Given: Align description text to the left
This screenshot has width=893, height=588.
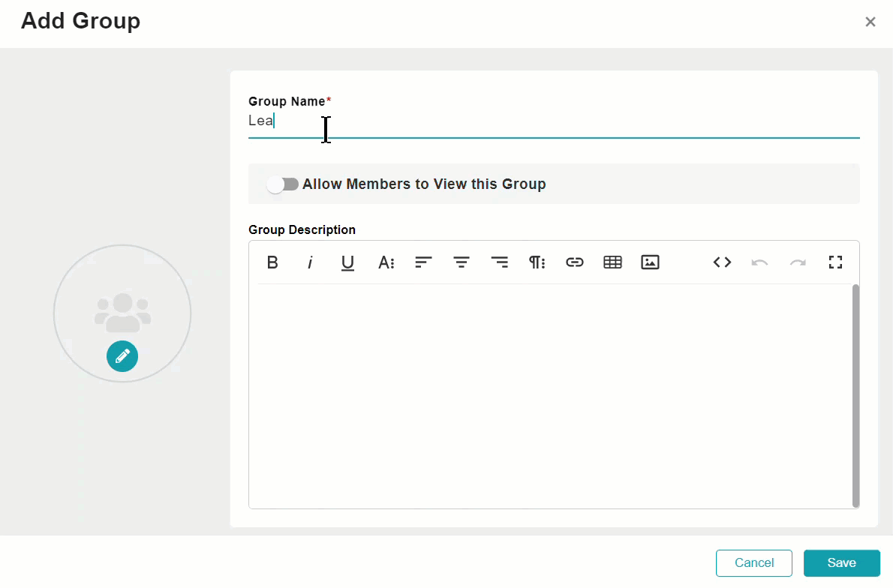Looking at the screenshot, I should [423, 262].
